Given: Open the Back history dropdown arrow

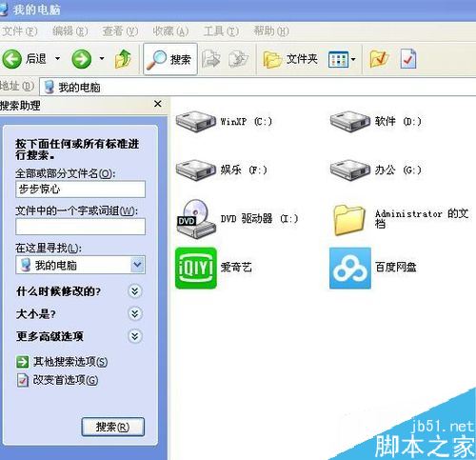Looking at the screenshot, I should coord(57,59).
